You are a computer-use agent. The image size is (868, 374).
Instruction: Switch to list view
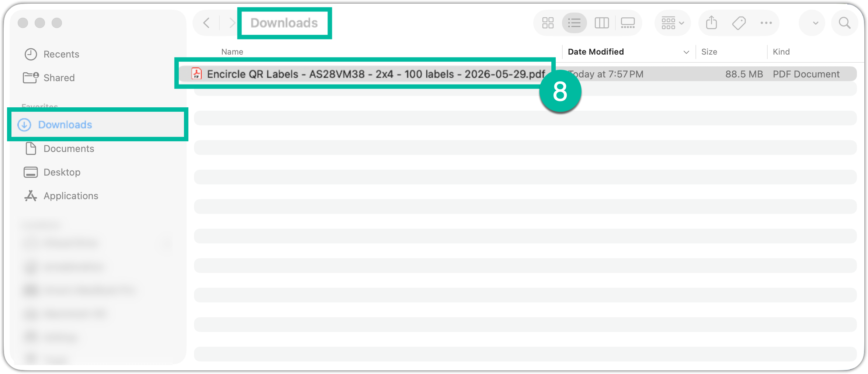click(574, 23)
